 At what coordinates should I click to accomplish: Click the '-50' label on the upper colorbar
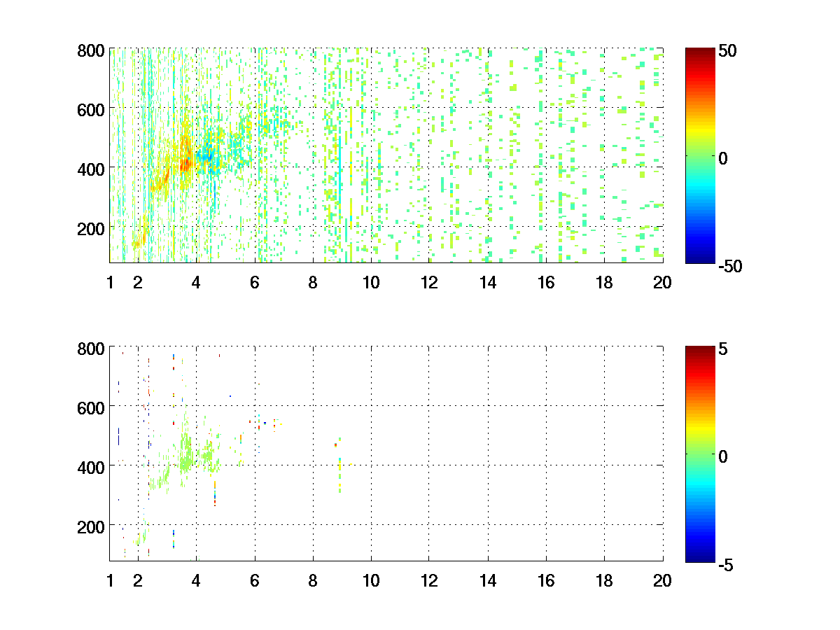tap(730, 266)
